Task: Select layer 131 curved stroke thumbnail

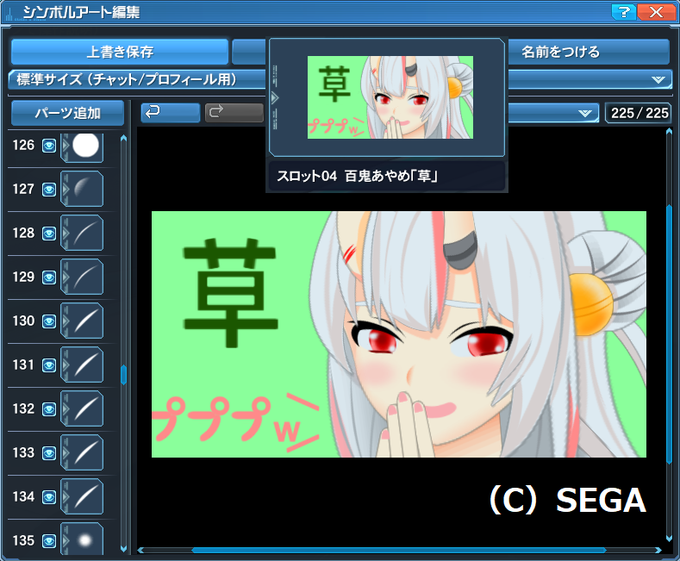Action: (x=82, y=365)
